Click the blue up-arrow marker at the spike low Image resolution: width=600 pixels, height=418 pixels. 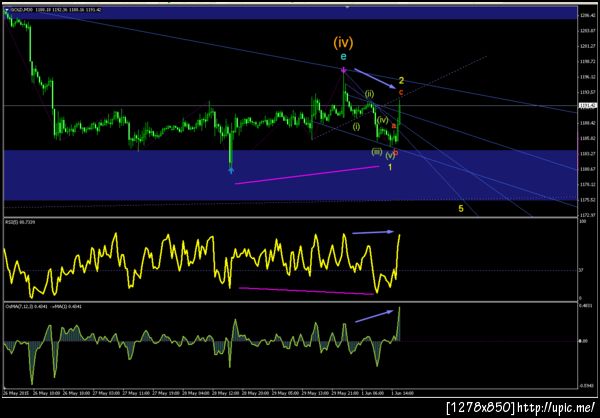(231, 170)
